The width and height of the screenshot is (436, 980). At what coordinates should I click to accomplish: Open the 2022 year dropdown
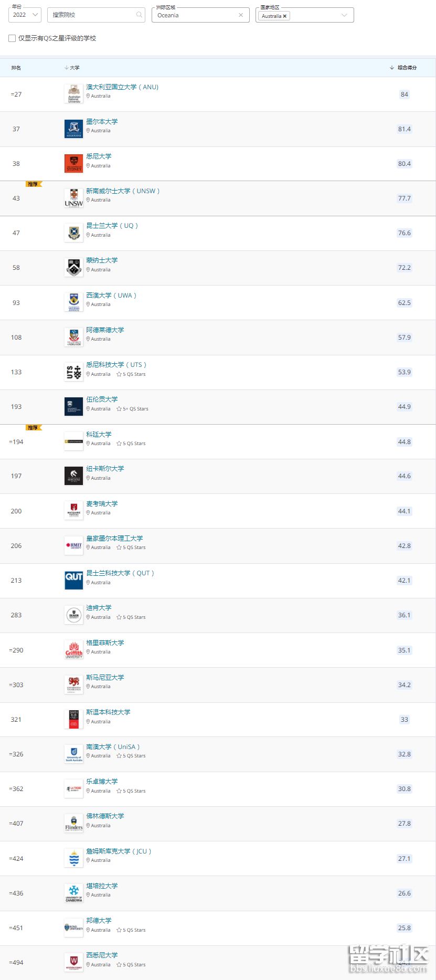pos(25,15)
